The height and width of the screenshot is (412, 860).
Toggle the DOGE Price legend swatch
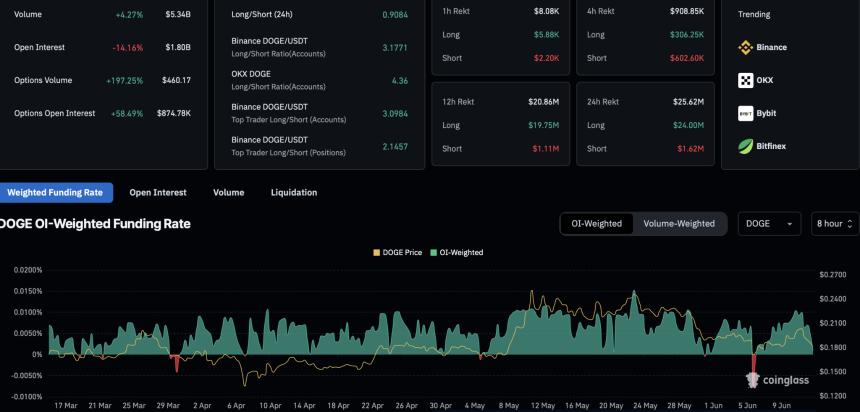[x=376, y=253]
